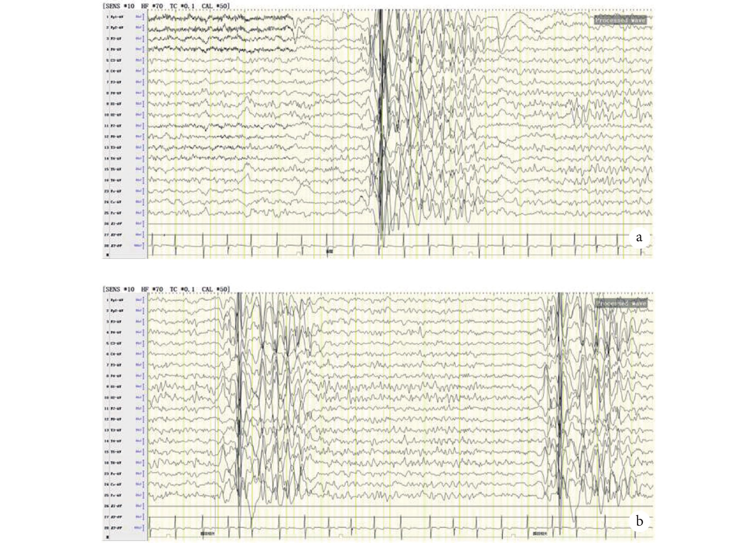Select channel 5 C3-AV label in panel a
The image size is (756, 543).
coord(114,60)
